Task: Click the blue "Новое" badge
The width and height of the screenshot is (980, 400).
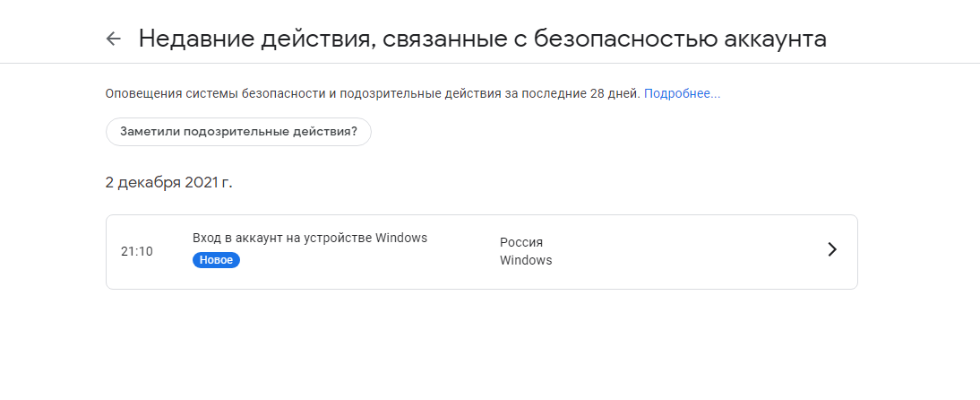Action: point(216,260)
